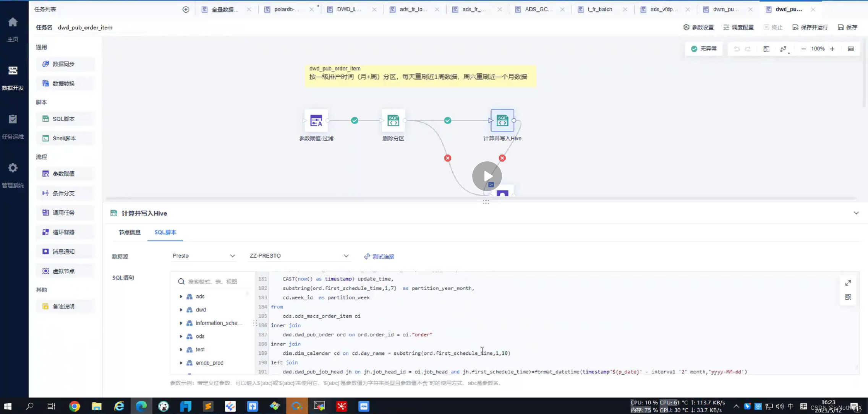Expand the emdb_prod schema tree node
Viewport: 868px width, 414px height.
(x=181, y=363)
